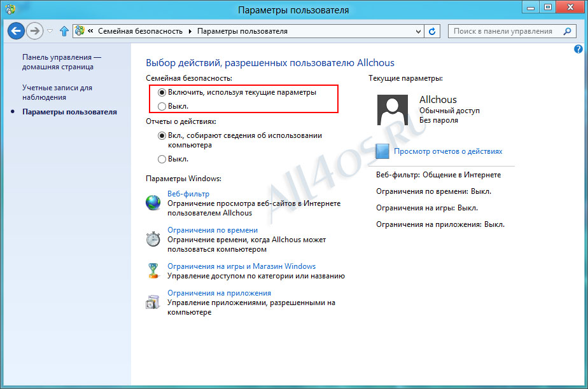Click Ограничения по времени: Выкл. status
Screen dimensions: 588x389
[x=433, y=191]
